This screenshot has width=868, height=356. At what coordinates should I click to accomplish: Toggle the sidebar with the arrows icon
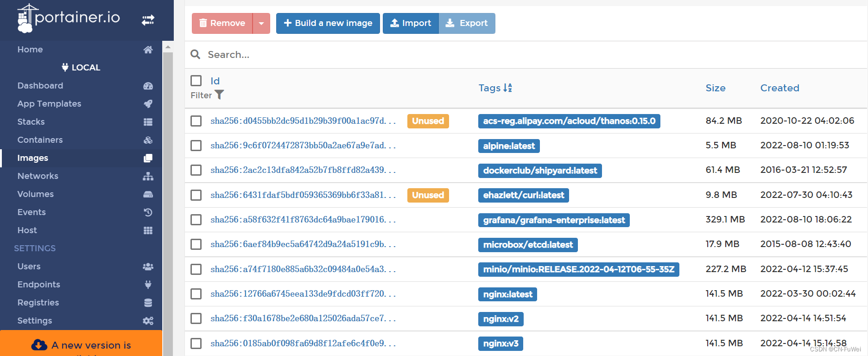pos(148,20)
